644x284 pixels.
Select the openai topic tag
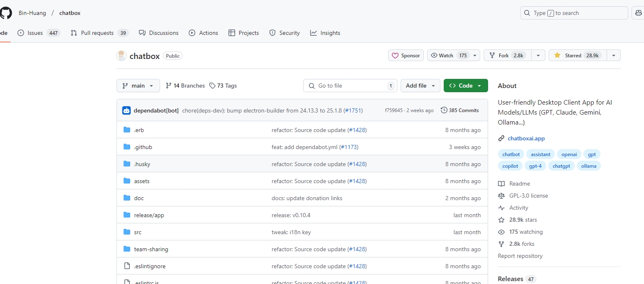tap(569, 154)
